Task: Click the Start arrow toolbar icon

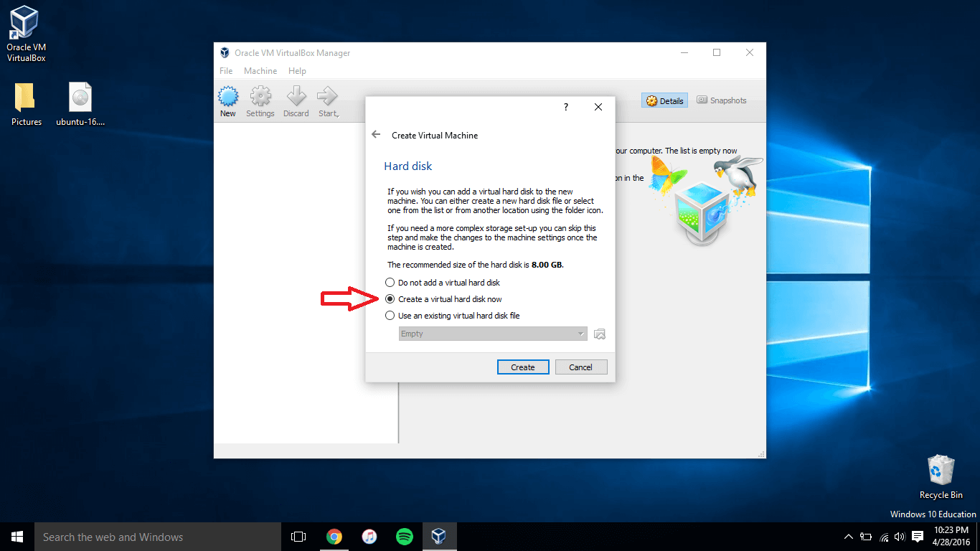Action: 329,102
